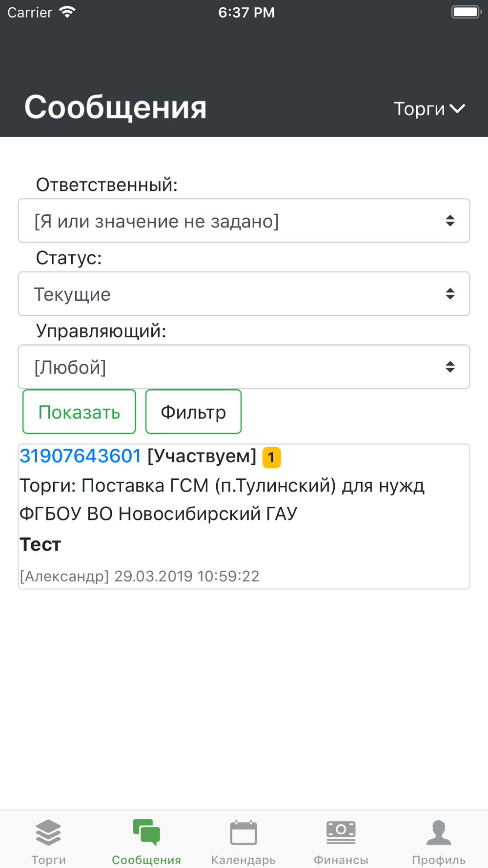Tap the yellow unread badge showing 1
This screenshot has width=488, height=868.
tap(271, 457)
